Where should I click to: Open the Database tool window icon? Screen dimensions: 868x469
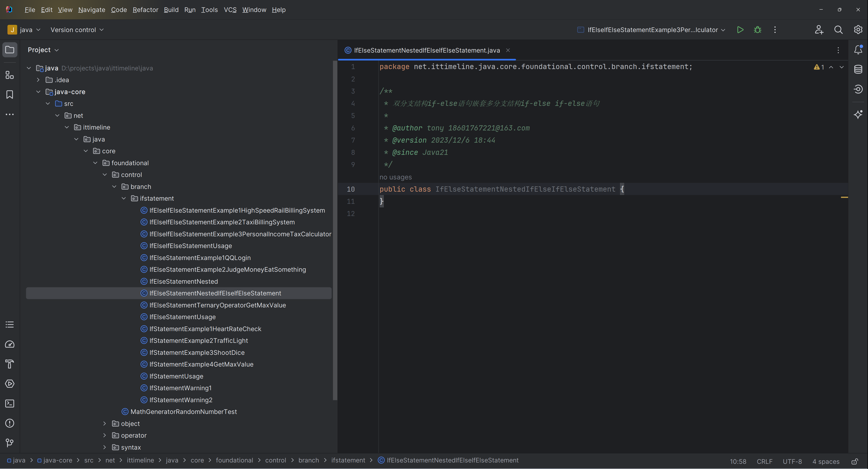[x=858, y=69]
